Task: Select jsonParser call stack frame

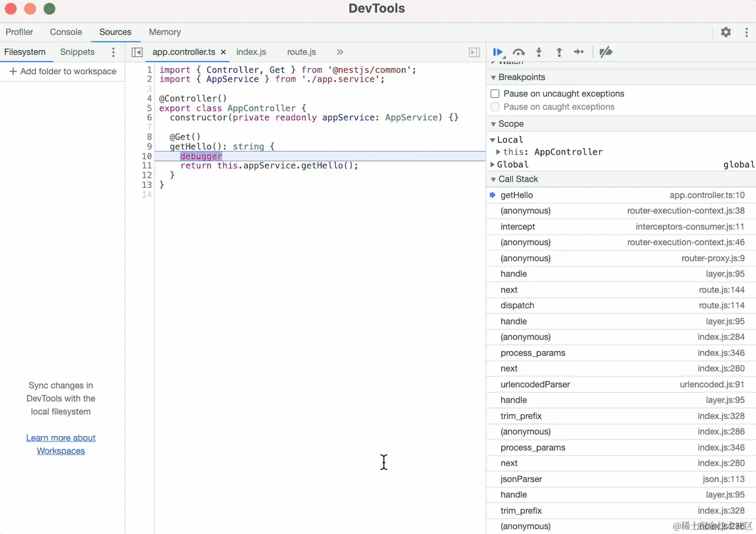Action: coord(621,479)
